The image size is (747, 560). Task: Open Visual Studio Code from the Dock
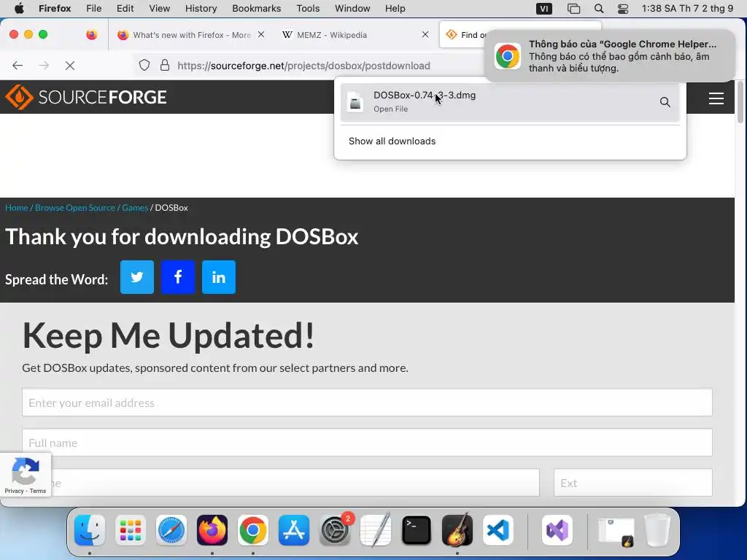point(498,530)
